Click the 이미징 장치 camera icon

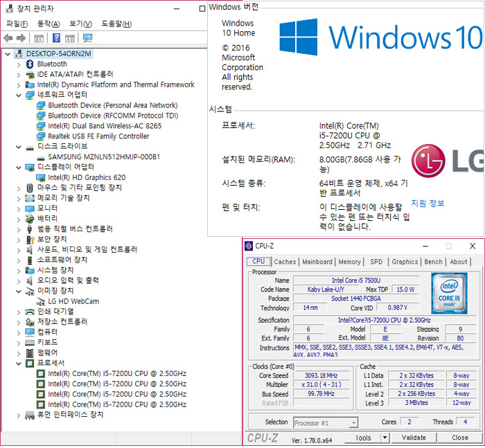(x=30, y=292)
